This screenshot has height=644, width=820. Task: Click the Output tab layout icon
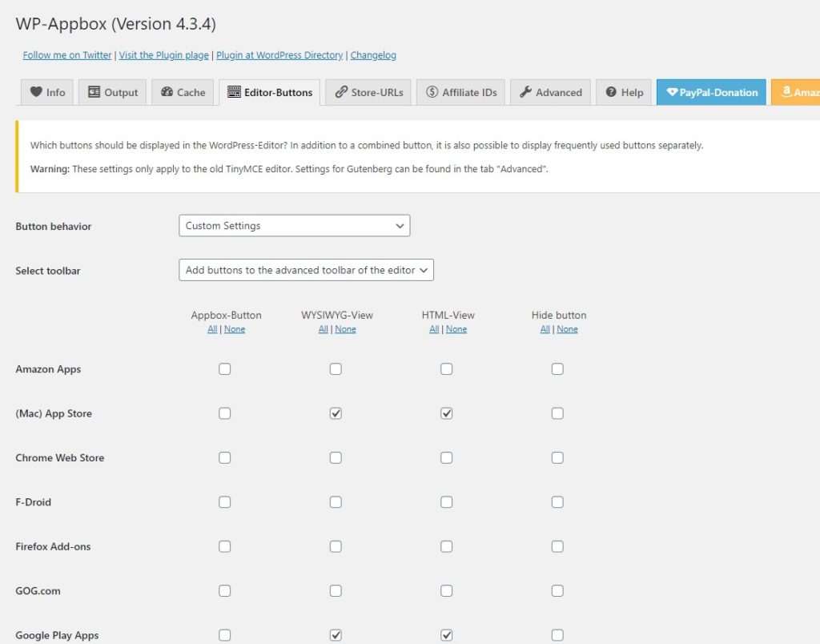coord(94,92)
